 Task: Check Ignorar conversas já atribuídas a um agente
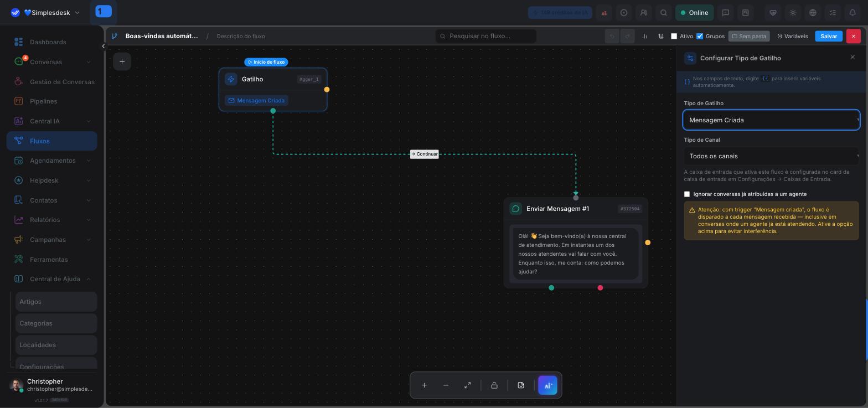pos(687,194)
